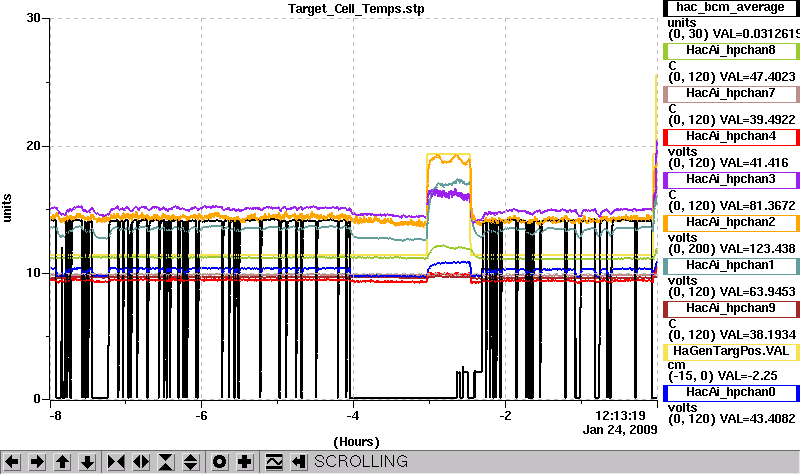The image size is (800, 474).
Task: Click the VAL=41.416 reading under hpchan4
Action: 754,163
